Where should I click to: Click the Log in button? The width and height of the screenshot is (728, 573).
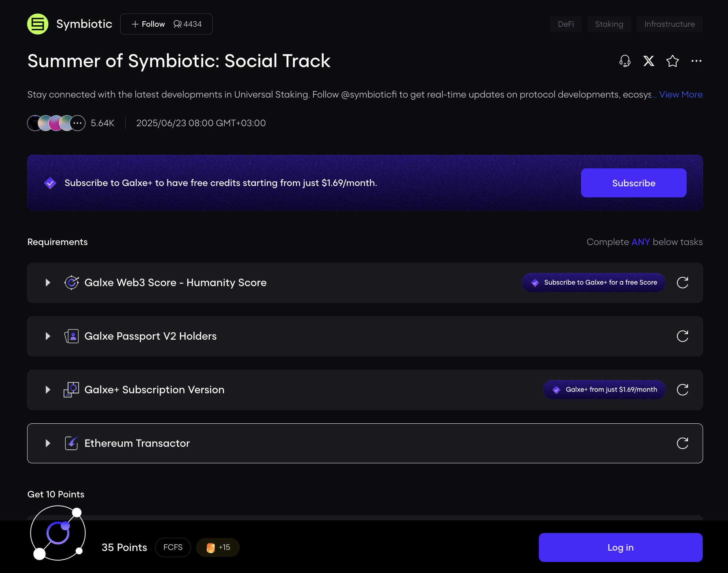(x=620, y=547)
